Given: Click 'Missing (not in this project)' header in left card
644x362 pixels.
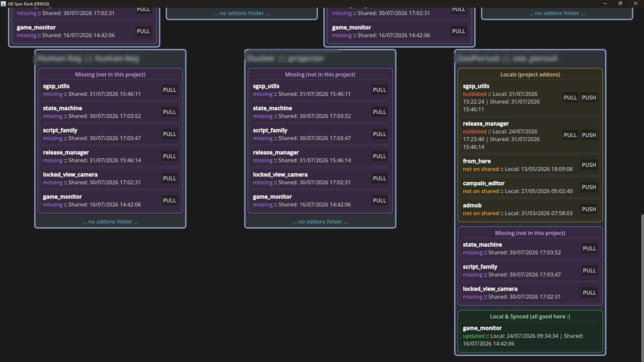Looking at the screenshot, I should click(110, 74).
